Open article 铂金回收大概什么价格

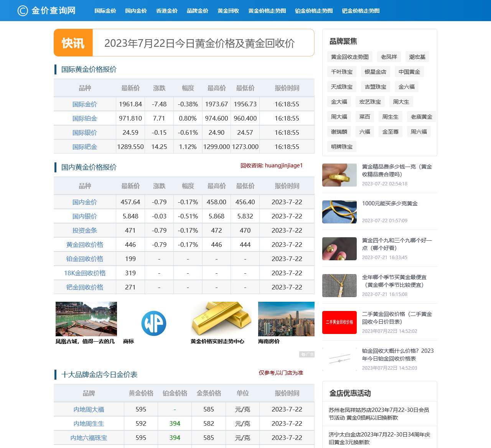(x=398, y=355)
